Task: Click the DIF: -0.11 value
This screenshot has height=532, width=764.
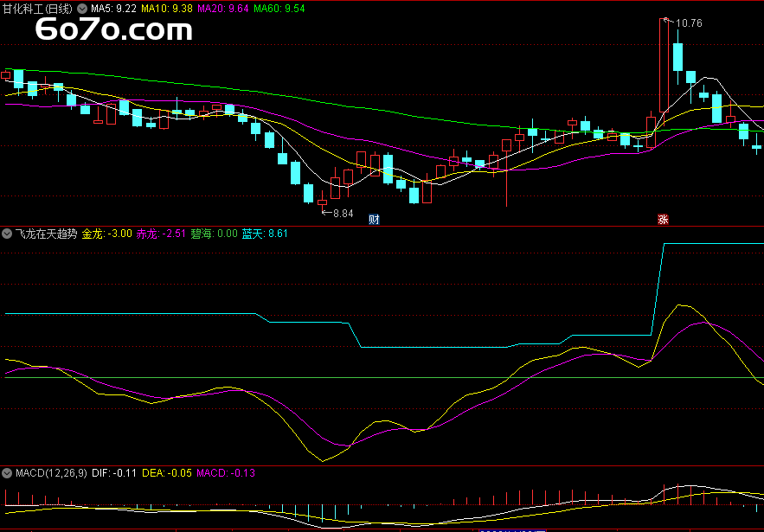Action: [x=114, y=472]
